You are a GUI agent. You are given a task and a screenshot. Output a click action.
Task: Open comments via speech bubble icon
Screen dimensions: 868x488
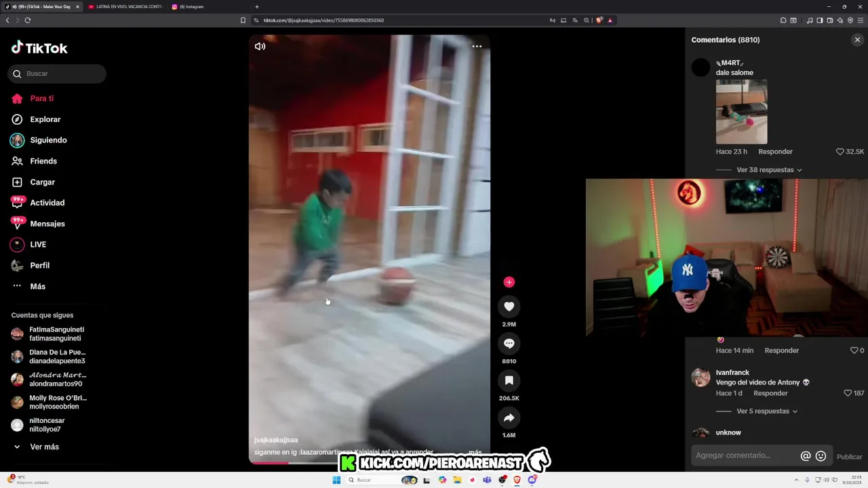point(509,344)
